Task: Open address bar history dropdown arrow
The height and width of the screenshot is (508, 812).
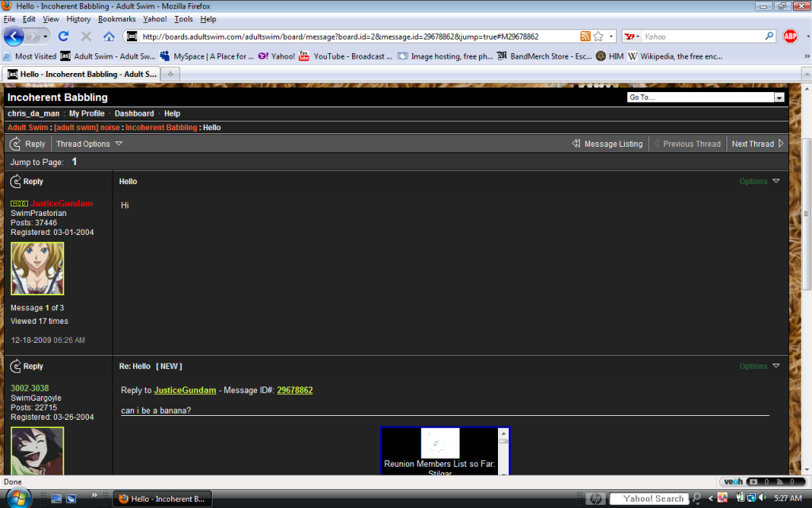Action: pyautogui.click(x=611, y=37)
